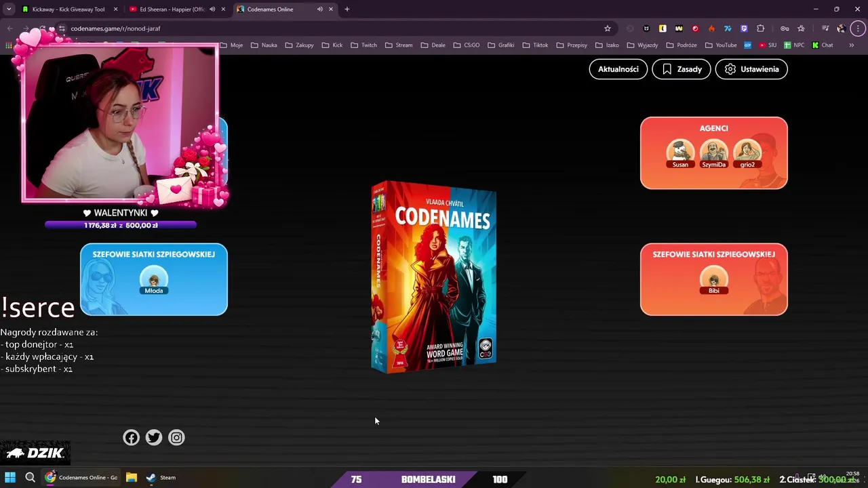Open the YouTube bookmarks folder
Viewport: 868px width, 488px height.
click(721, 45)
